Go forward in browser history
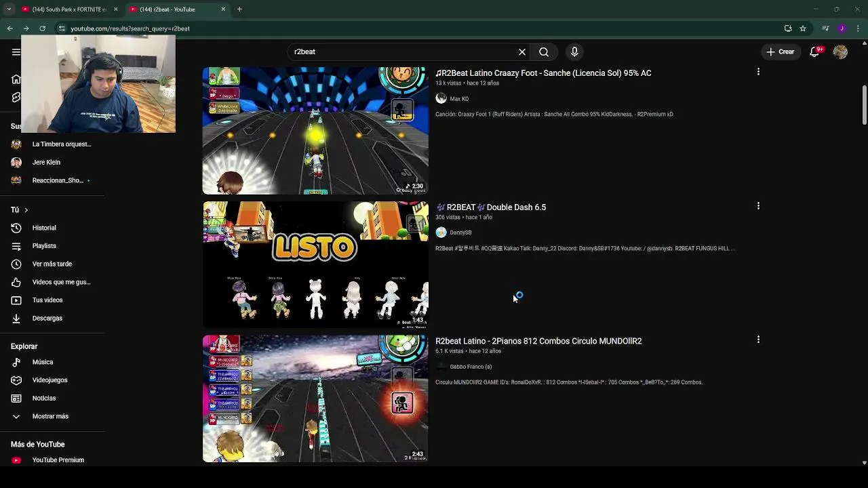The width and height of the screenshot is (868, 488). click(x=26, y=28)
